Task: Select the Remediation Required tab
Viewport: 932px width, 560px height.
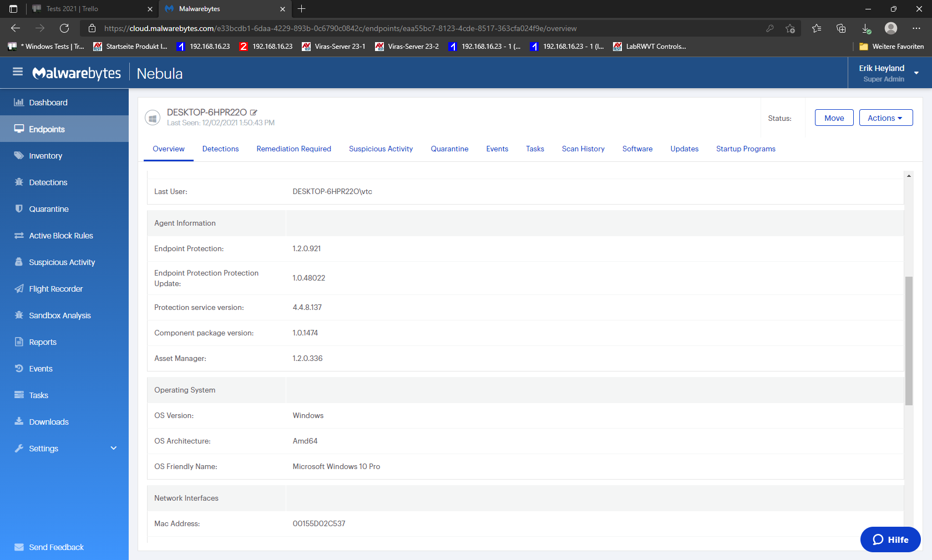Action: pos(293,149)
